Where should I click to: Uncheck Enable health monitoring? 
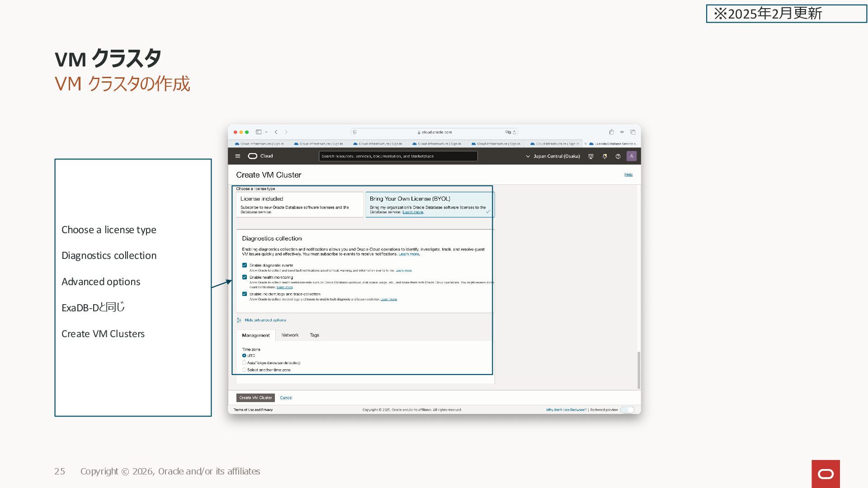245,277
